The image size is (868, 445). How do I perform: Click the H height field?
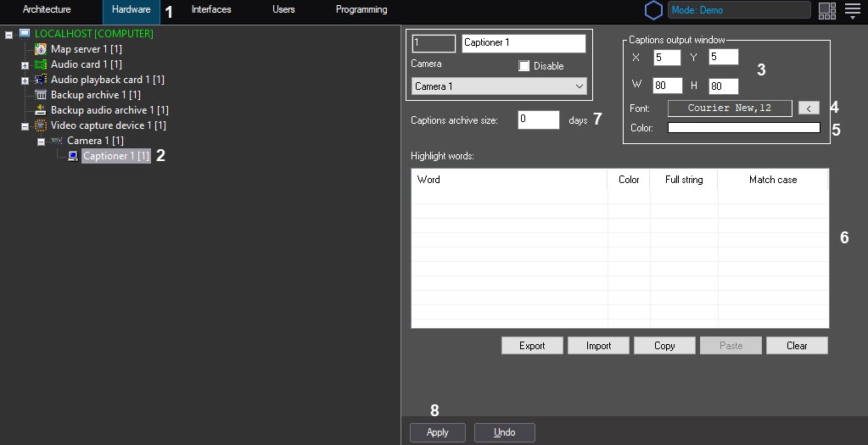pos(724,86)
